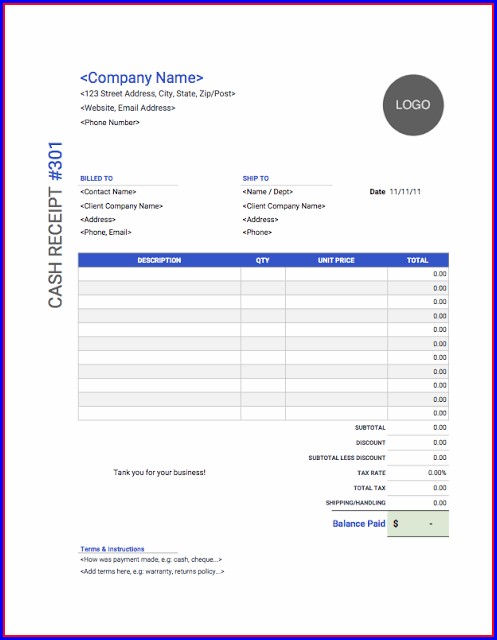The width and height of the screenshot is (497, 640).
Task: Click the Tank you for your business! message
Action: pyautogui.click(x=160, y=472)
